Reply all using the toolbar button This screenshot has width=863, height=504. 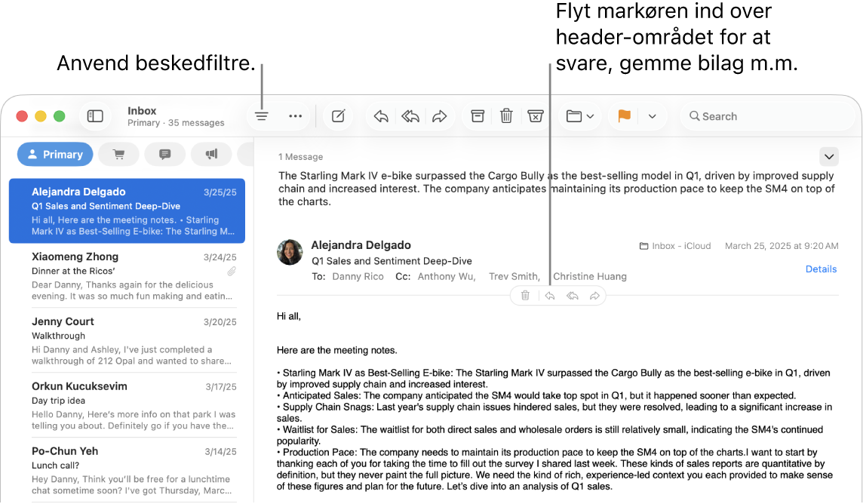click(410, 116)
